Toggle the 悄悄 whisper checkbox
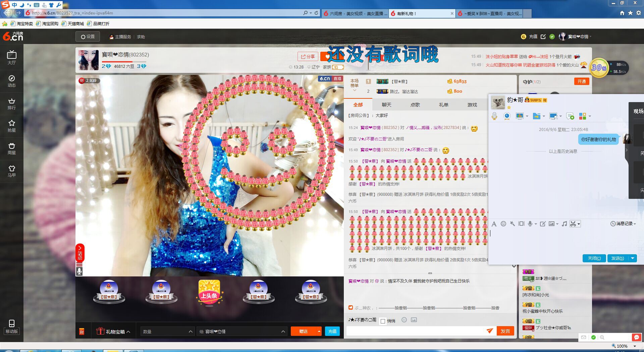This screenshot has width=644, height=352. click(383, 321)
